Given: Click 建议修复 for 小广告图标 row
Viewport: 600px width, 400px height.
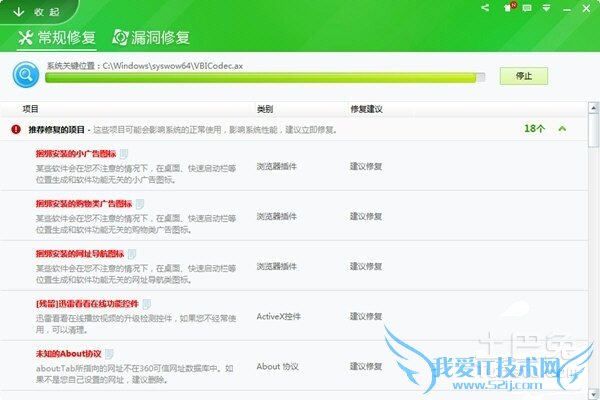Looking at the screenshot, I should coord(366,166).
